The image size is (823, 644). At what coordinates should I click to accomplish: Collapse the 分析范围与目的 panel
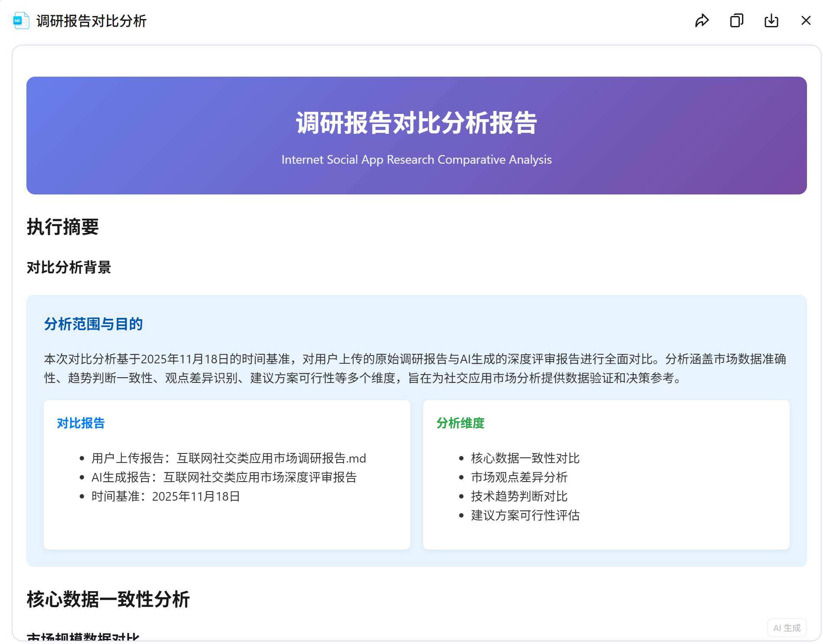pyautogui.click(x=93, y=324)
